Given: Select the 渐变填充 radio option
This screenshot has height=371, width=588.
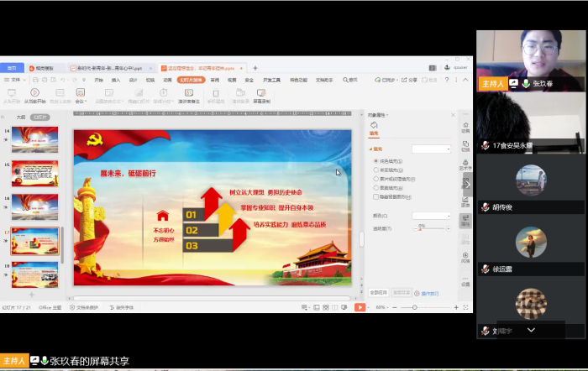Looking at the screenshot, I should [375, 170].
